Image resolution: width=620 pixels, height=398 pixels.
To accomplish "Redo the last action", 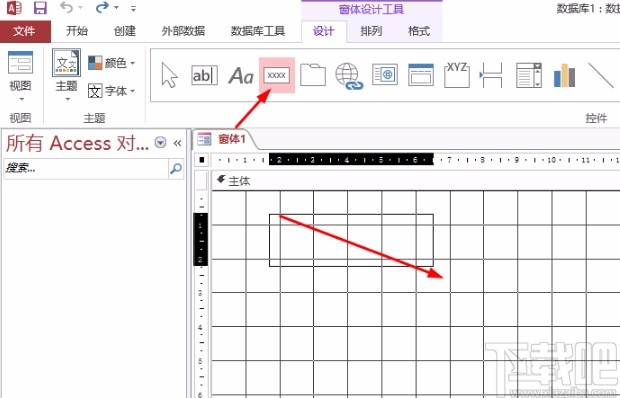I will (x=102, y=7).
